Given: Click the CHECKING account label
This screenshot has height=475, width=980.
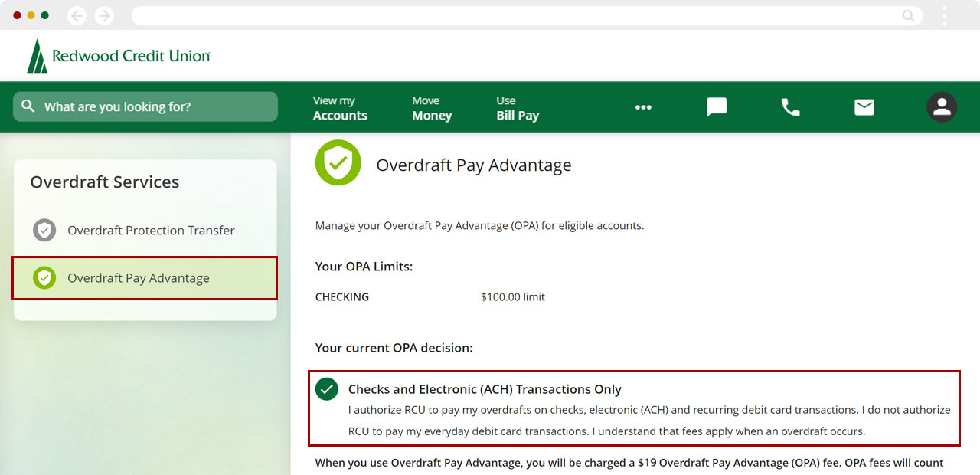Looking at the screenshot, I should pyautogui.click(x=342, y=297).
